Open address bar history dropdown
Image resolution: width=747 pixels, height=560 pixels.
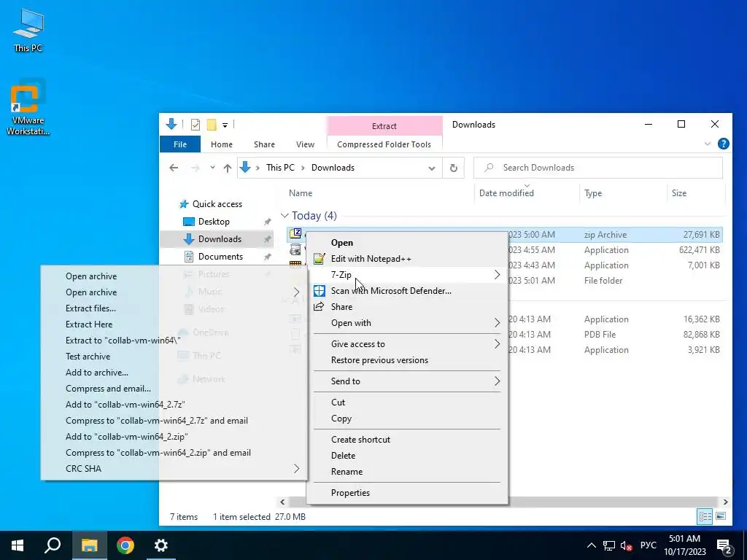coord(432,168)
